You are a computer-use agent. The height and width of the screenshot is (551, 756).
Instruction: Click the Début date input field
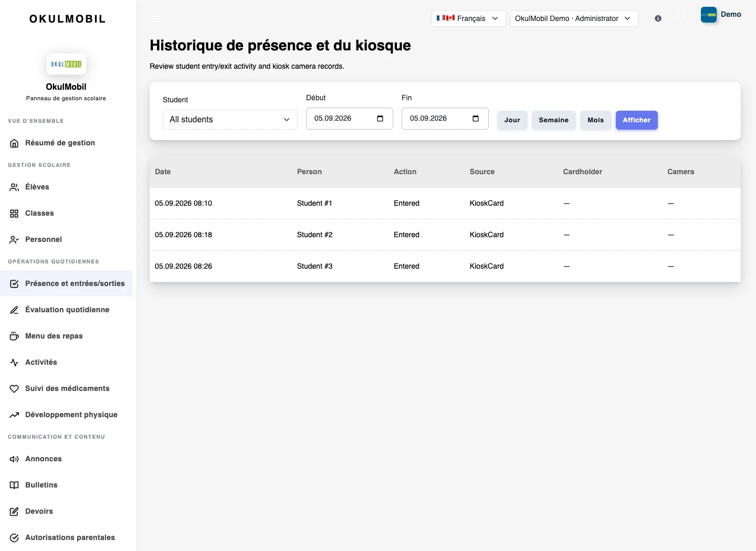click(x=350, y=119)
